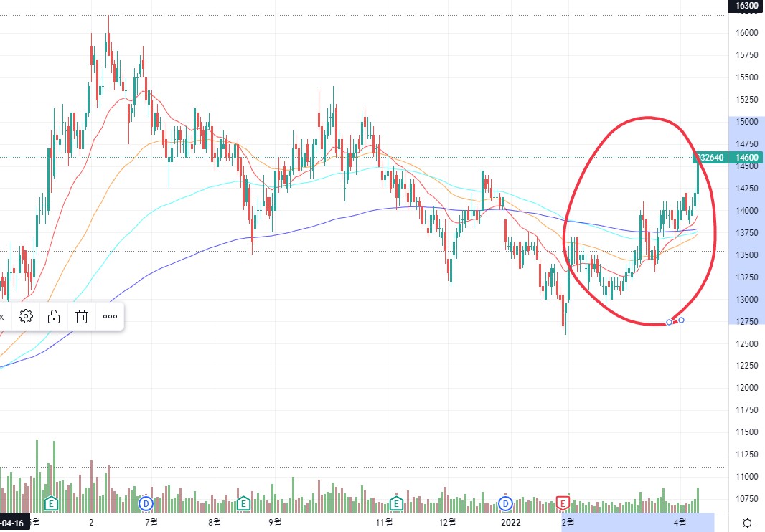
Task: Click the 12750 price axis label
Action: 747,322
